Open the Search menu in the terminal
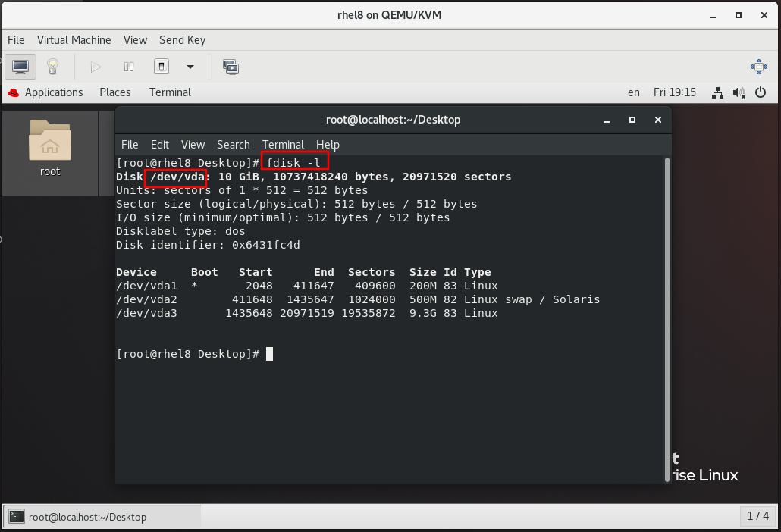781x532 pixels. 233,145
